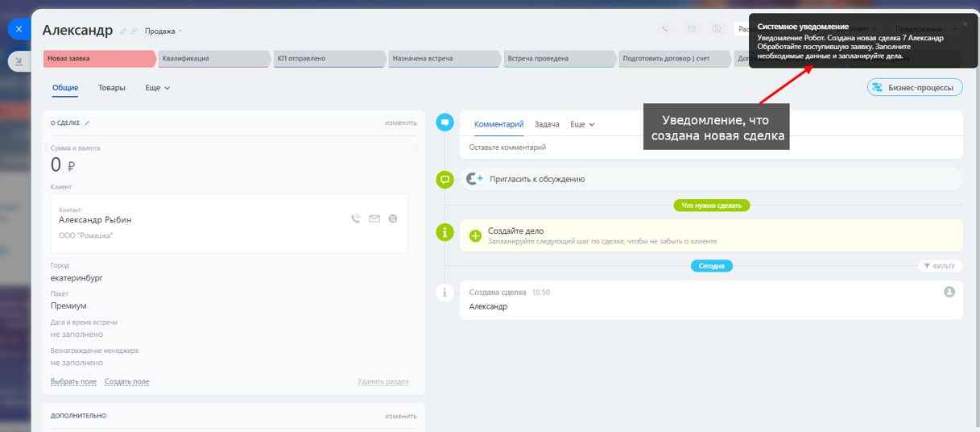The image size is (980, 432).
Task: Open the Продажа pipeline dropdown
Action: pyautogui.click(x=163, y=31)
